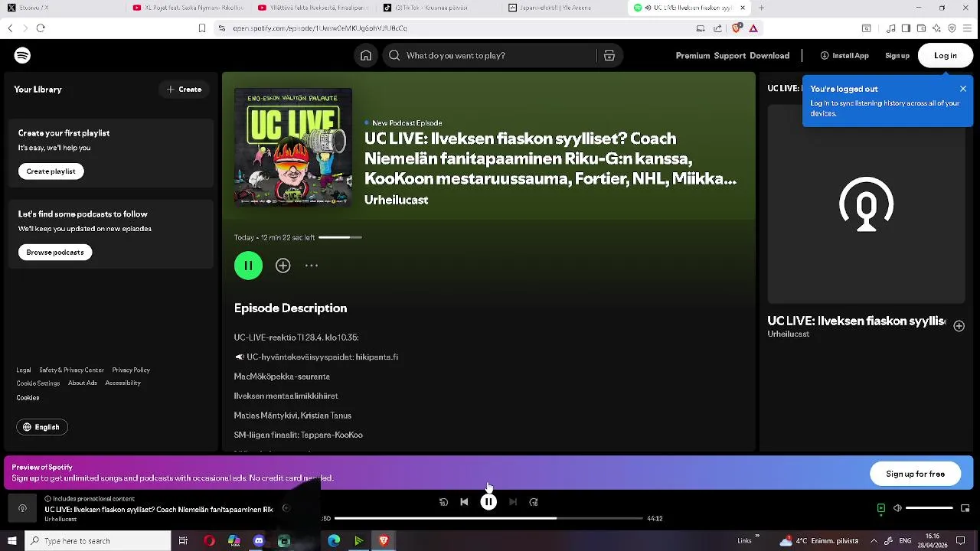Click the address bar URL
Screen dimensions: 980x551
click(320, 28)
